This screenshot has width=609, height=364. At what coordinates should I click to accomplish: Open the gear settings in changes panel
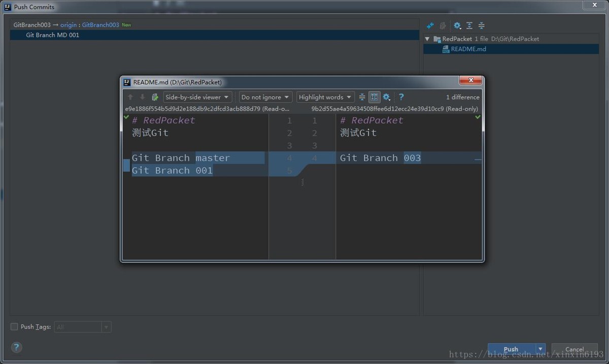[457, 25]
